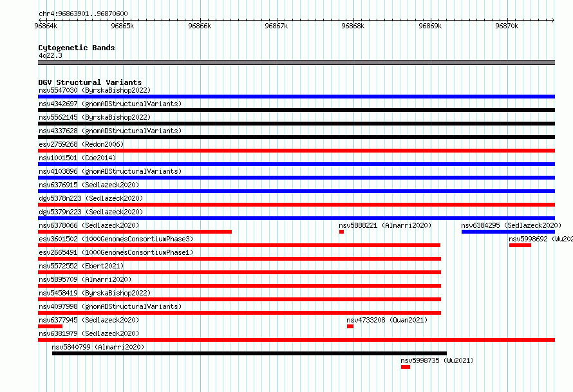Click the chr4:96863901..96870600 coordinate label
The image size is (573, 392).
(83, 14)
